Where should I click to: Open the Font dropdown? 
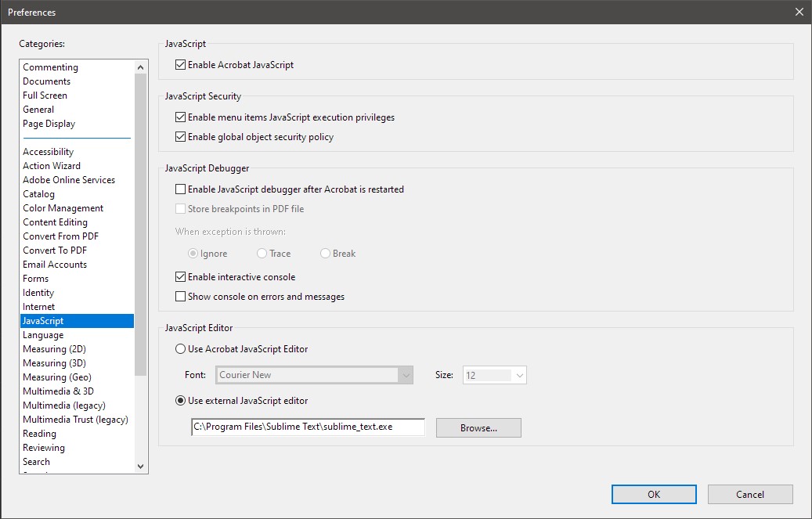(x=406, y=375)
